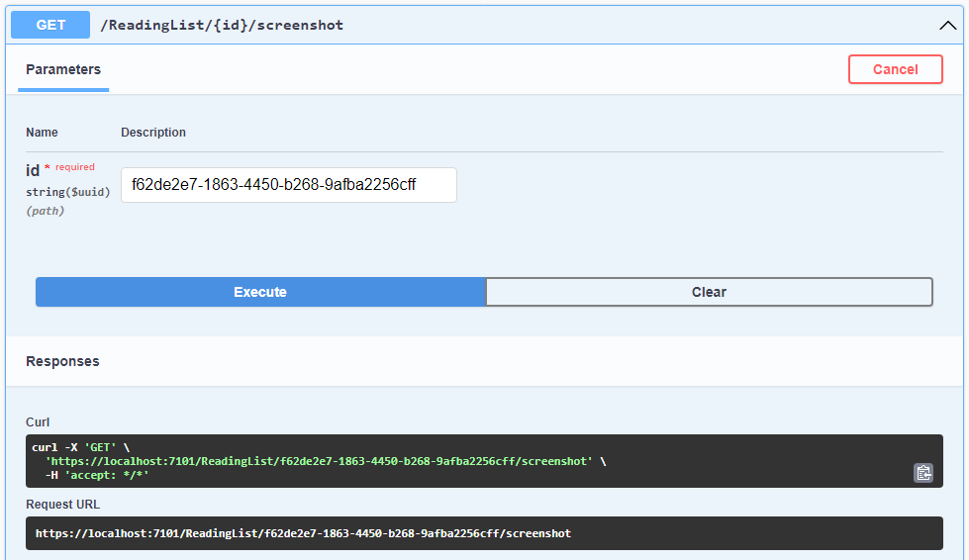
Task: Click the Name column header
Action: (42, 133)
